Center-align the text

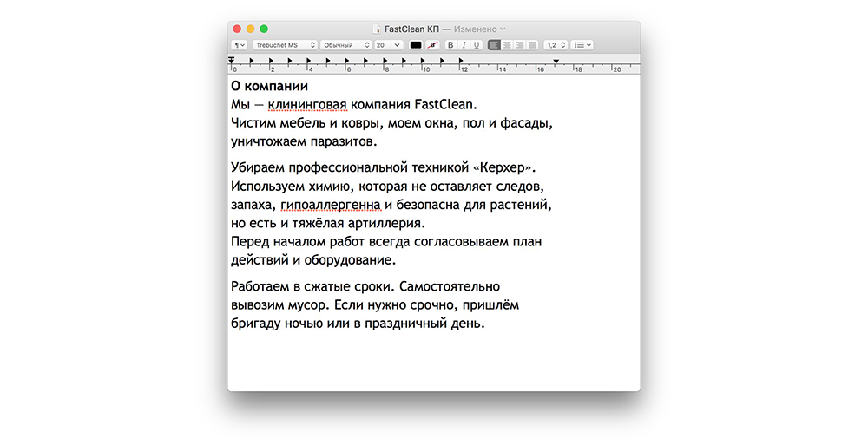point(507,45)
